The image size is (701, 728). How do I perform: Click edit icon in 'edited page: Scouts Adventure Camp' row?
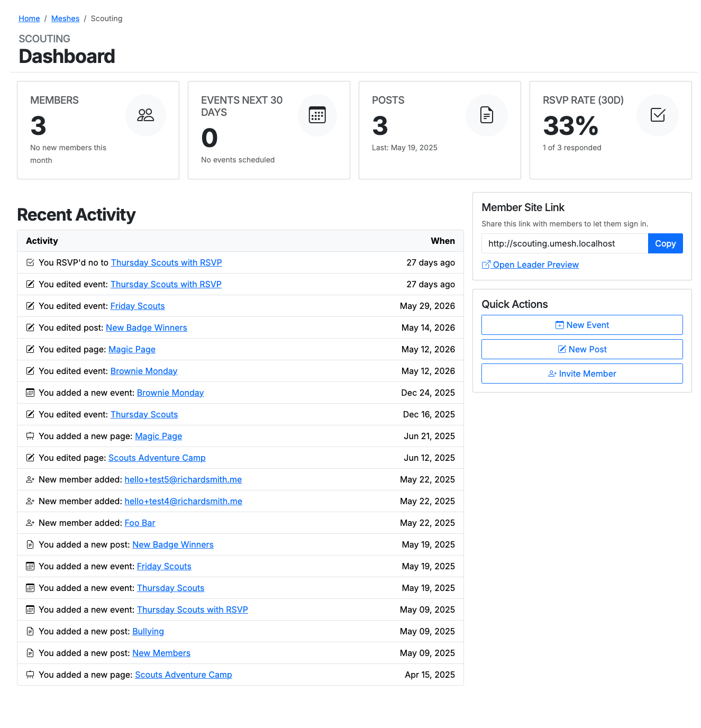pyautogui.click(x=30, y=458)
